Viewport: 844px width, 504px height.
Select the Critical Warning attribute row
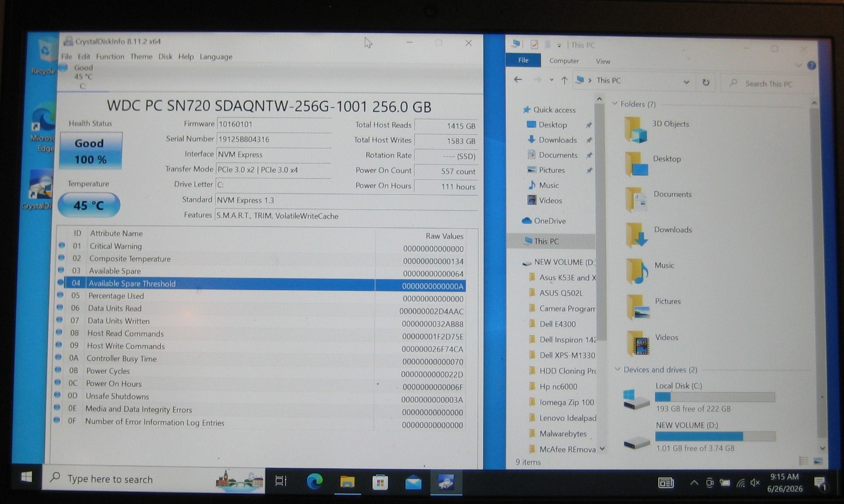[261, 246]
